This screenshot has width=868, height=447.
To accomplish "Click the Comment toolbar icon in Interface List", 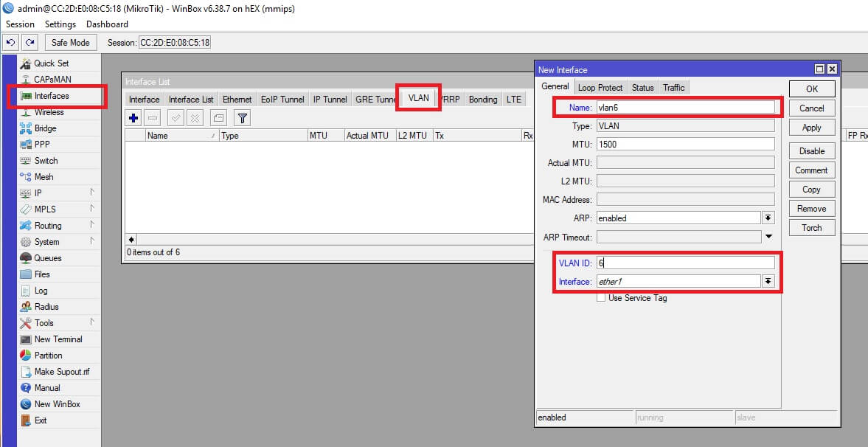I will pos(219,117).
